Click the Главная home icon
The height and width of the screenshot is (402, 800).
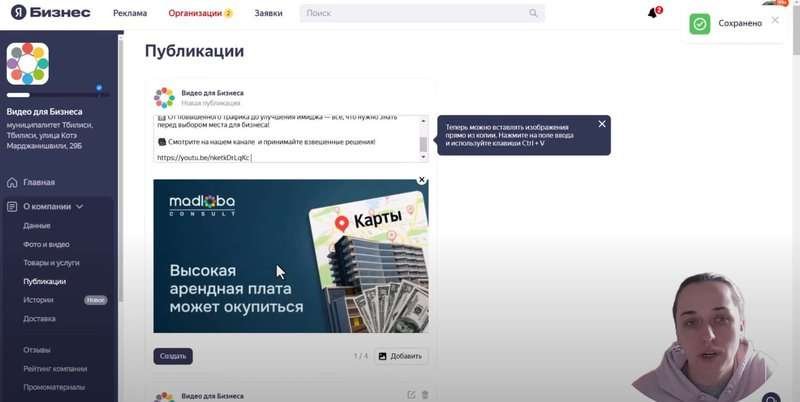coord(12,183)
